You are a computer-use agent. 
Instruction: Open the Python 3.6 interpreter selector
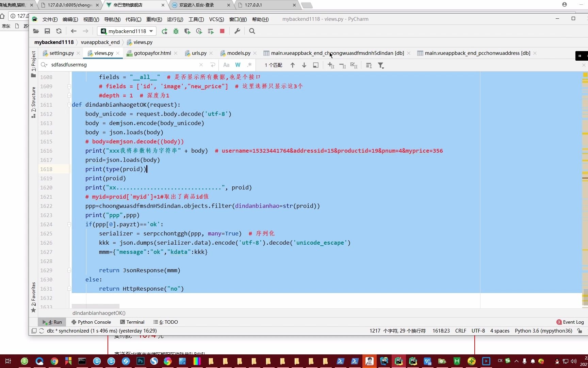tap(543, 331)
